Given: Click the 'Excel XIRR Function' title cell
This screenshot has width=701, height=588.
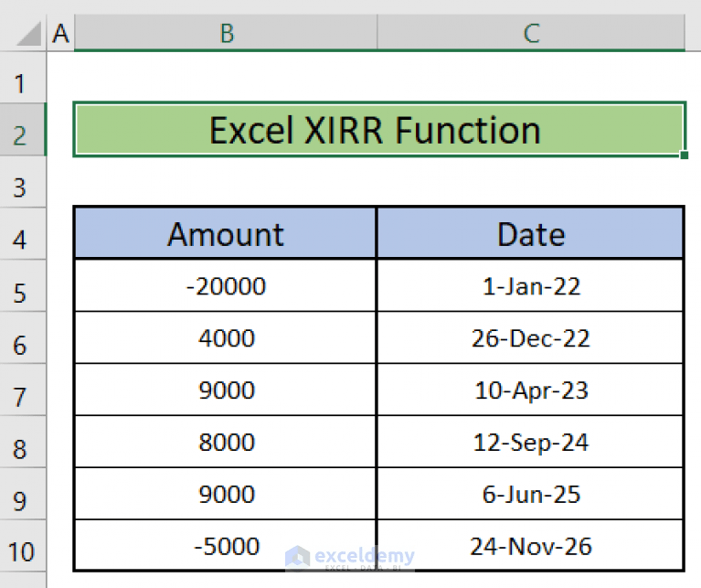Looking at the screenshot, I should (x=379, y=130).
